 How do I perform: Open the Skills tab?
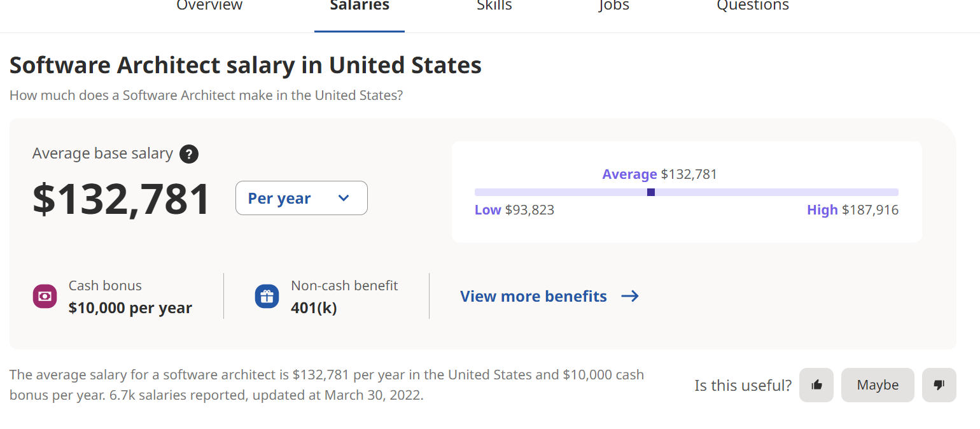click(494, 6)
